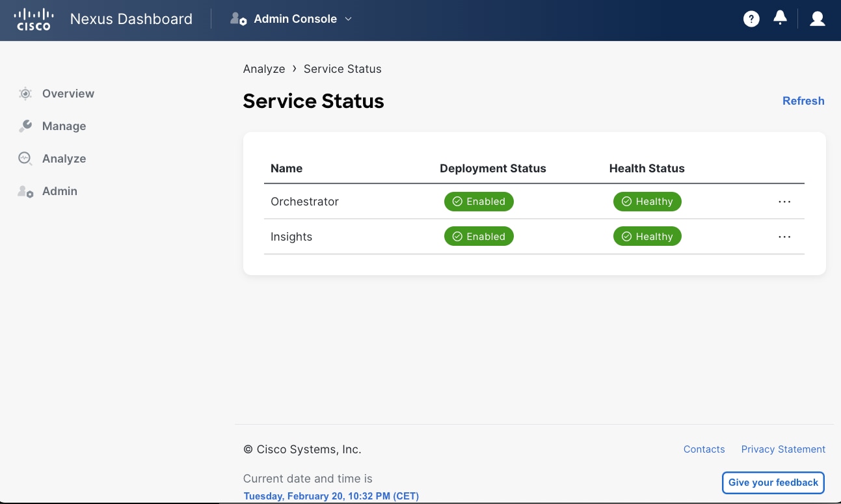Click Give your feedback button
Viewport: 841px width, 504px height.
[x=773, y=483]
